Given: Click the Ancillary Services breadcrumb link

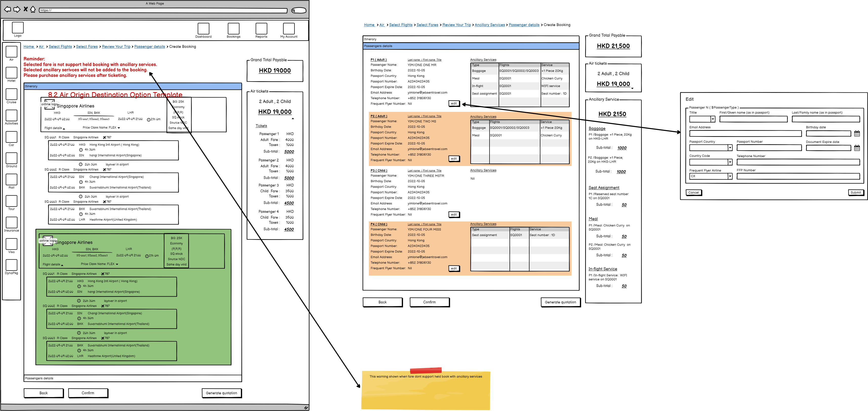Looking at the screenshot, I should pyautogui.click(x=490, y=25).
